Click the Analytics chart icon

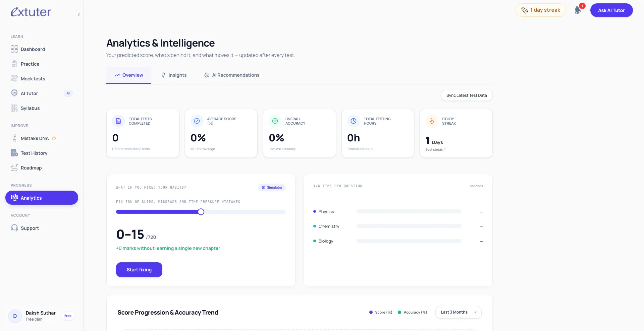[x=14, y=198]
